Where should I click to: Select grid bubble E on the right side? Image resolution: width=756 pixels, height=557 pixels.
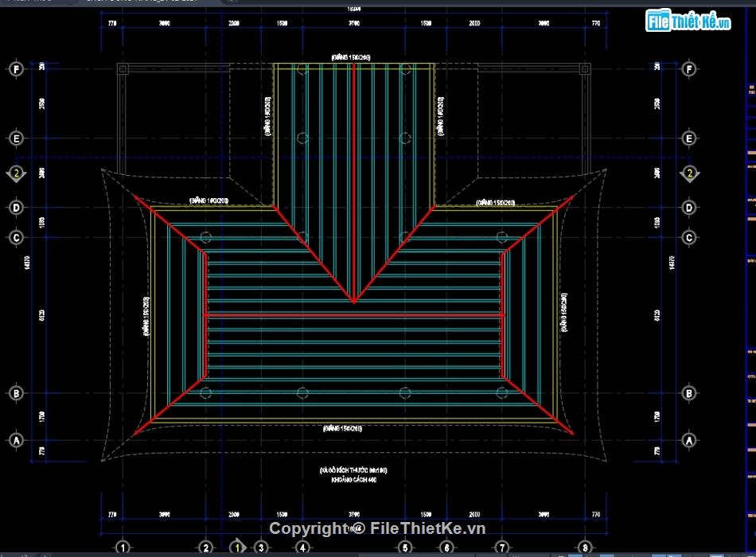click(x=689, y=139)
